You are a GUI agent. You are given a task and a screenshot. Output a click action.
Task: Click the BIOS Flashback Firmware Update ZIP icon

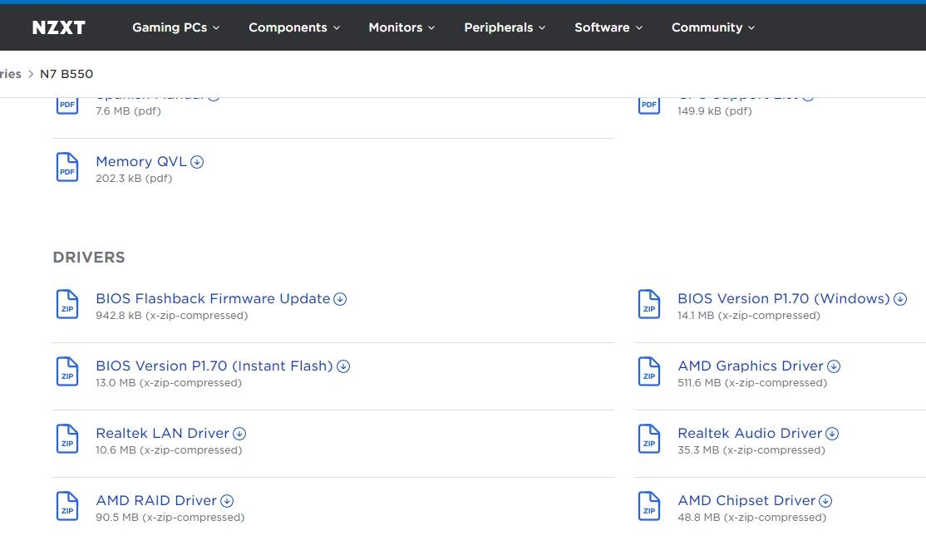click(67, 304)
